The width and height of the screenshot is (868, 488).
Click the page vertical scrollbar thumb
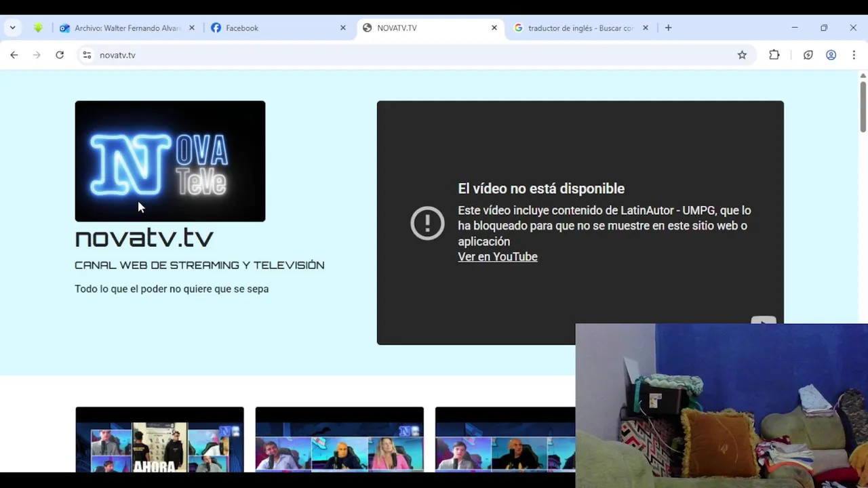(x=863, y=106)
